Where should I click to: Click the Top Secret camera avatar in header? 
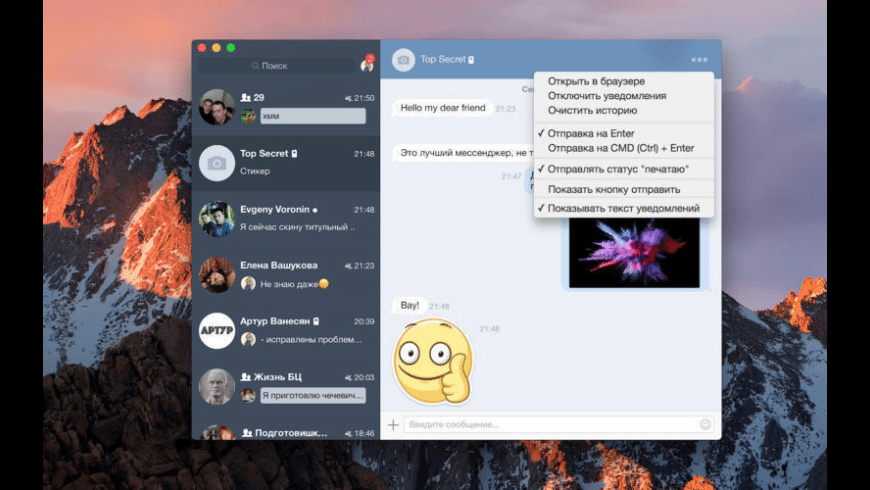[403, 60]
